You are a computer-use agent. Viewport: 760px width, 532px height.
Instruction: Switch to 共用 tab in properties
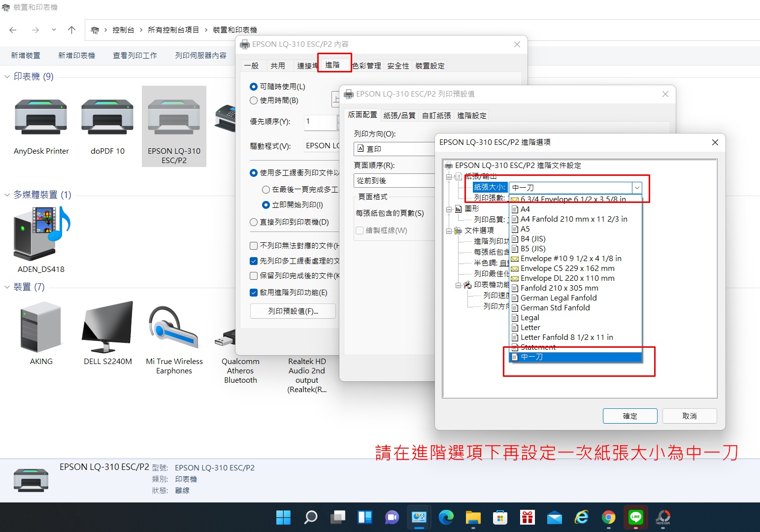coord(278,66)
